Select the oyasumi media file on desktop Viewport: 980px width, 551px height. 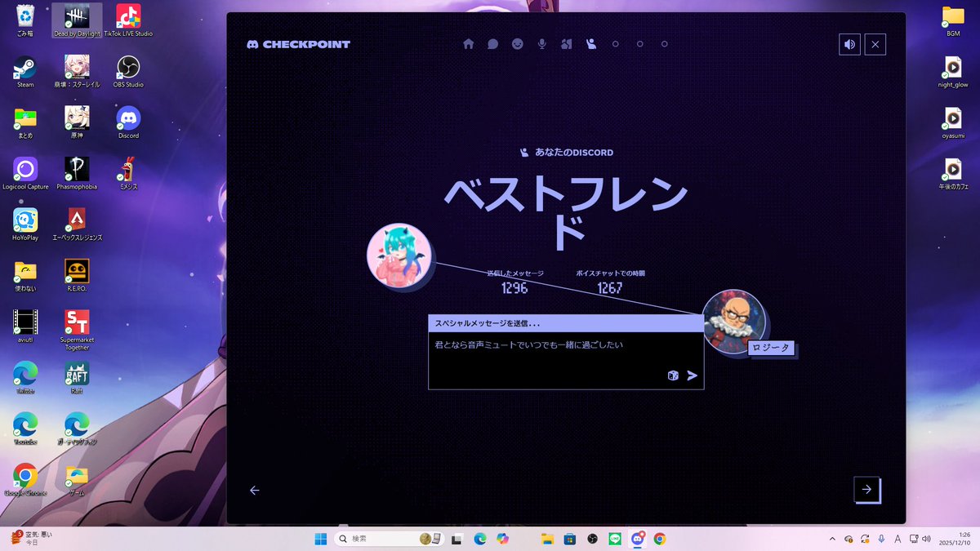[953, 123]
